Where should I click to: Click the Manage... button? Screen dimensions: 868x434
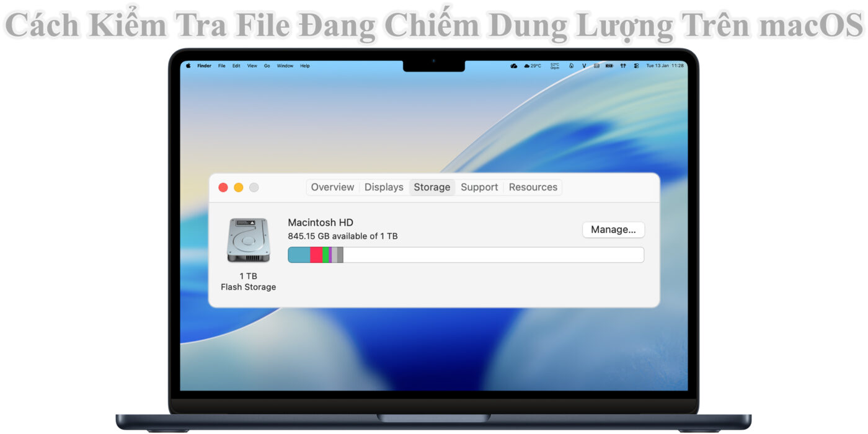[x=613, y=229]
